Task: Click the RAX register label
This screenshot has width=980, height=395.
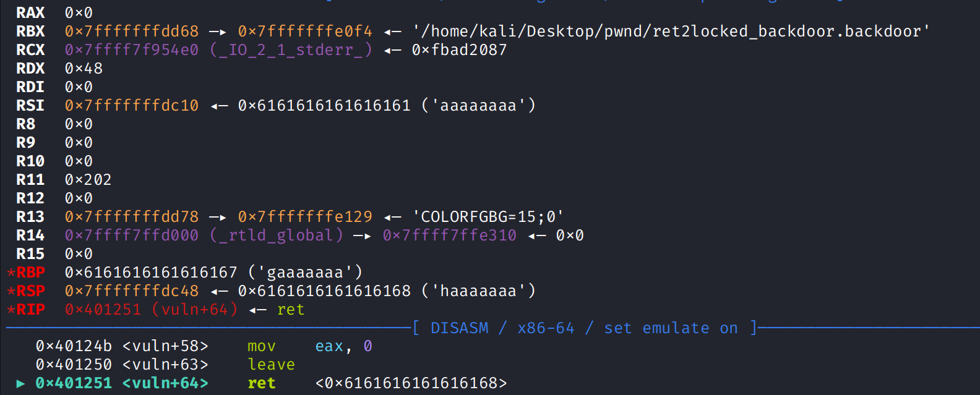Action: coord(30,13)
